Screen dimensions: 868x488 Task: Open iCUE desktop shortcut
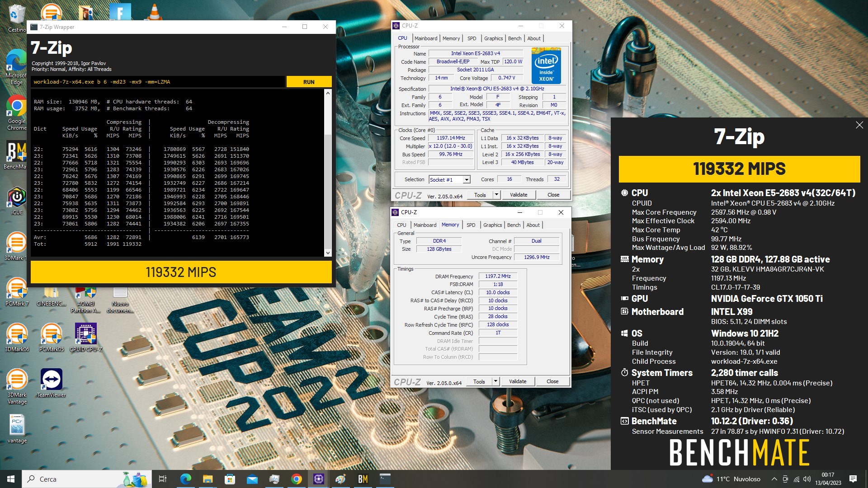(x=16, y=201)
